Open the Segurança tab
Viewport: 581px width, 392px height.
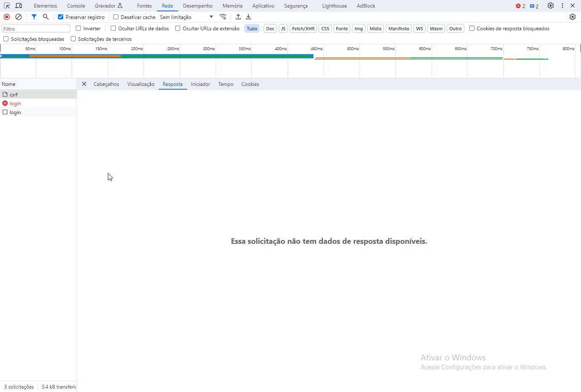296,6
